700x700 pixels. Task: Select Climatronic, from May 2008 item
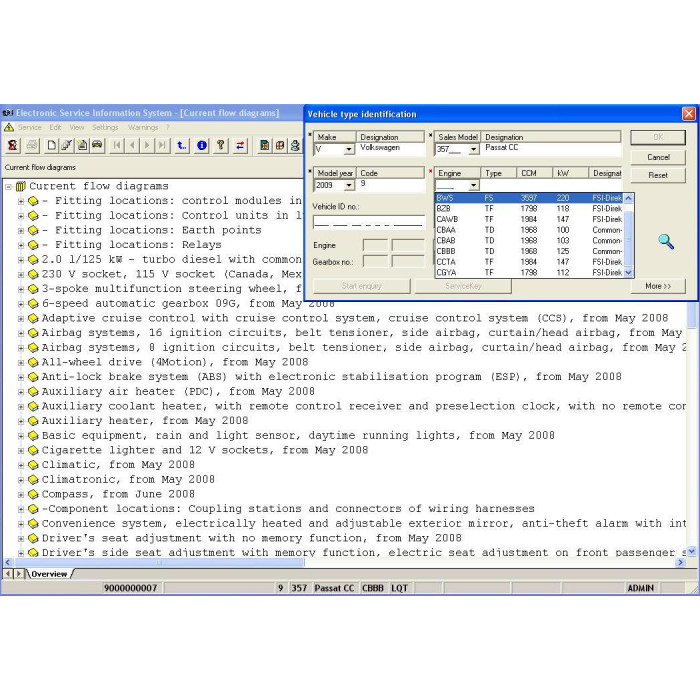128,480
